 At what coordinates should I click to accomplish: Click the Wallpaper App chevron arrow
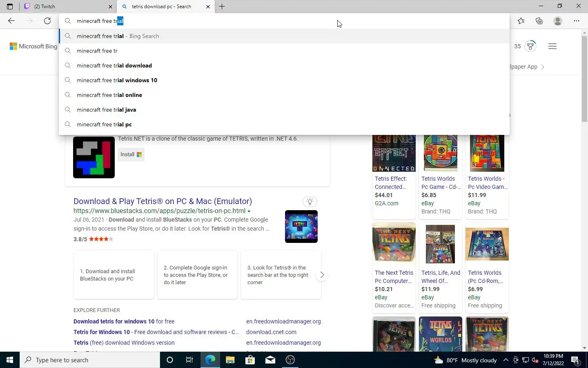point(543,67)
